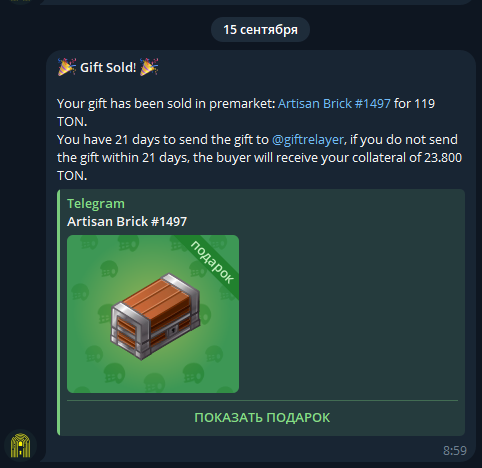The width and height of the screenshot is (482, 468).
Task: Click the 8:59 message timestamp
Action: click(455, 451)
